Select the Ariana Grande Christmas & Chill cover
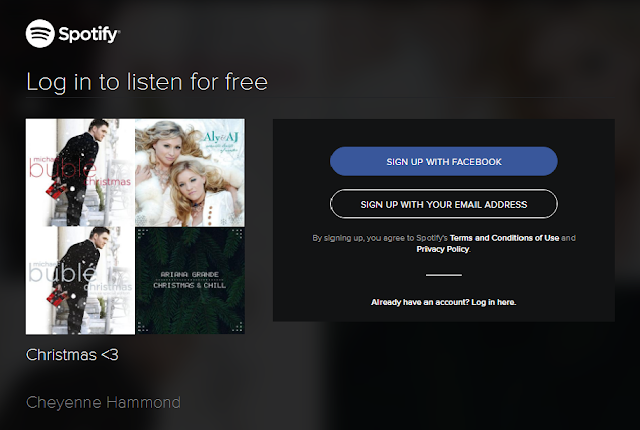This screenshot has width=640, height=430. [190, 281]
